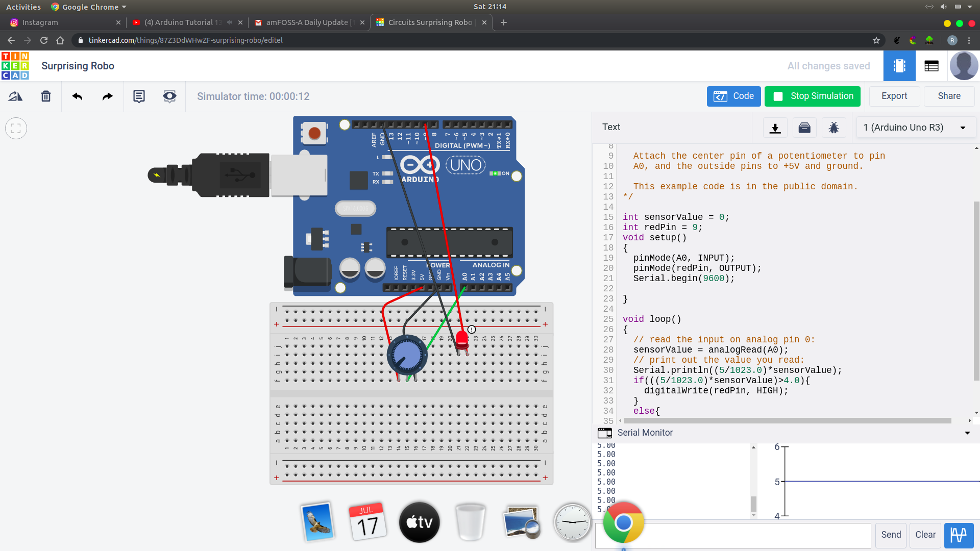The width and height of the screenshot is (980, 551).
Task: Click the potentiometer knob on breadboard
Action: pos(407,356)
